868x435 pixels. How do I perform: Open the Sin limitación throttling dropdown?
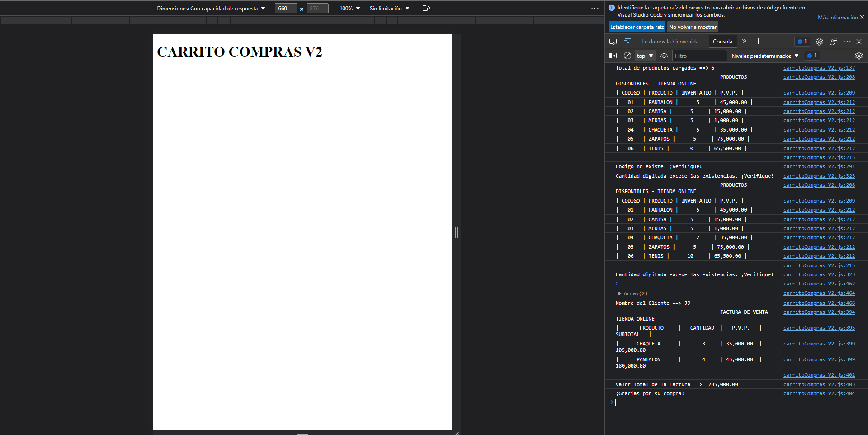click(x=389, y=8)
